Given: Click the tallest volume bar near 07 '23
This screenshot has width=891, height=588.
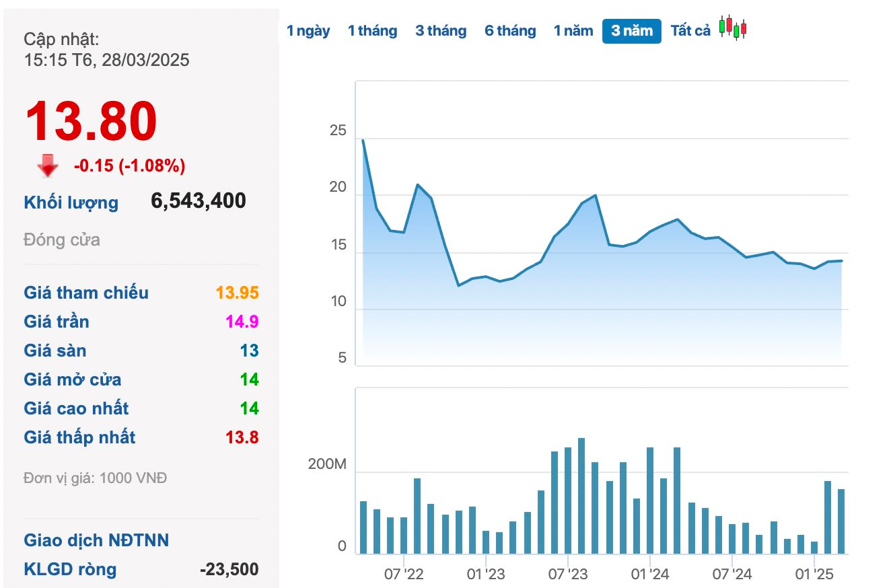Looking at the screenshot, I should point(581,495).
